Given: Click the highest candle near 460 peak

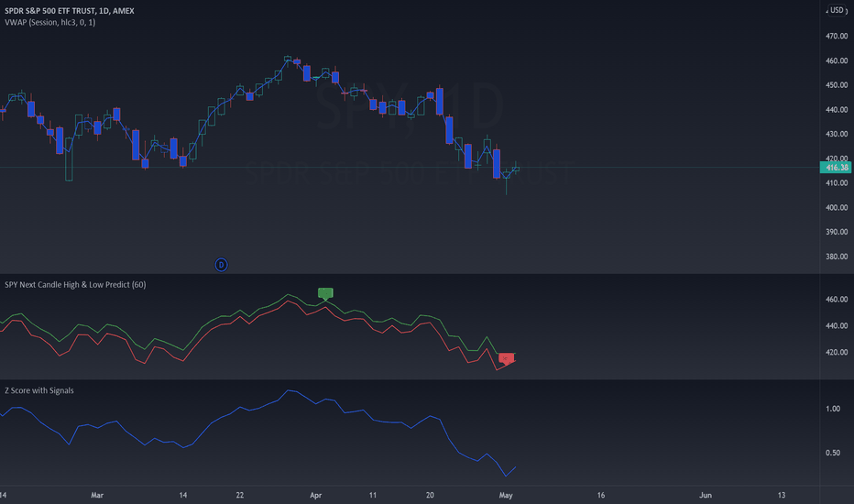Looking at the screenshot, I should tap(288, 59).
